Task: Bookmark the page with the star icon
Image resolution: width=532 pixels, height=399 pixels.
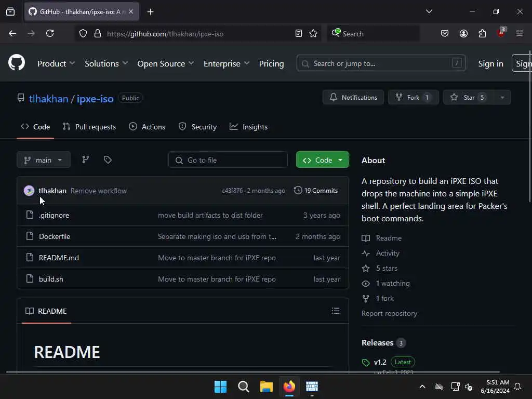Action: [x=313, y=34]
